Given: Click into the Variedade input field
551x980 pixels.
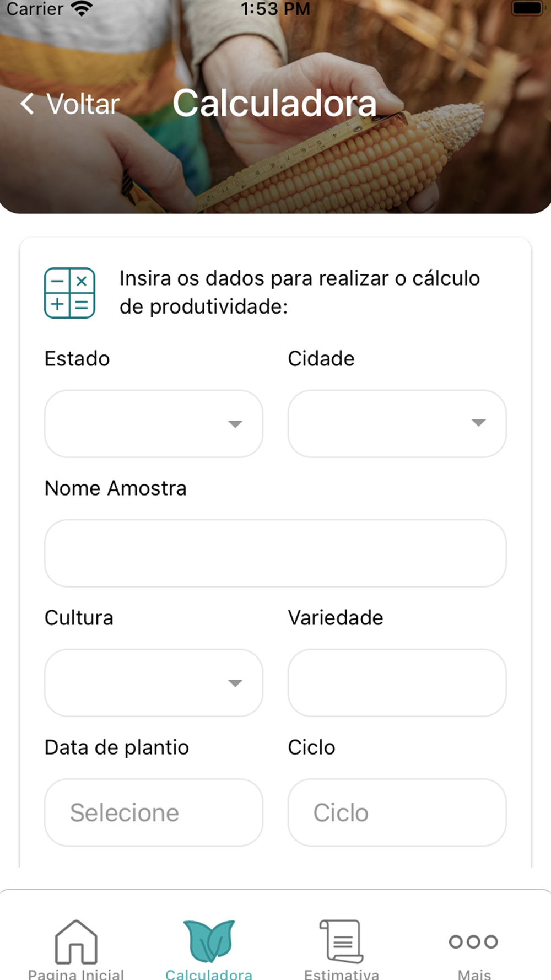Looking at the screenshot, I should click(x=397, y=683).
